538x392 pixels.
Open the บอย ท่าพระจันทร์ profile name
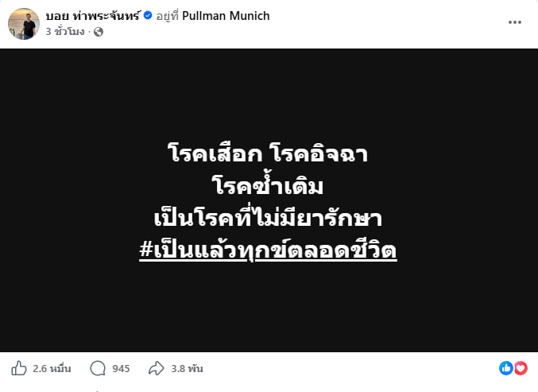pos(92,16)
